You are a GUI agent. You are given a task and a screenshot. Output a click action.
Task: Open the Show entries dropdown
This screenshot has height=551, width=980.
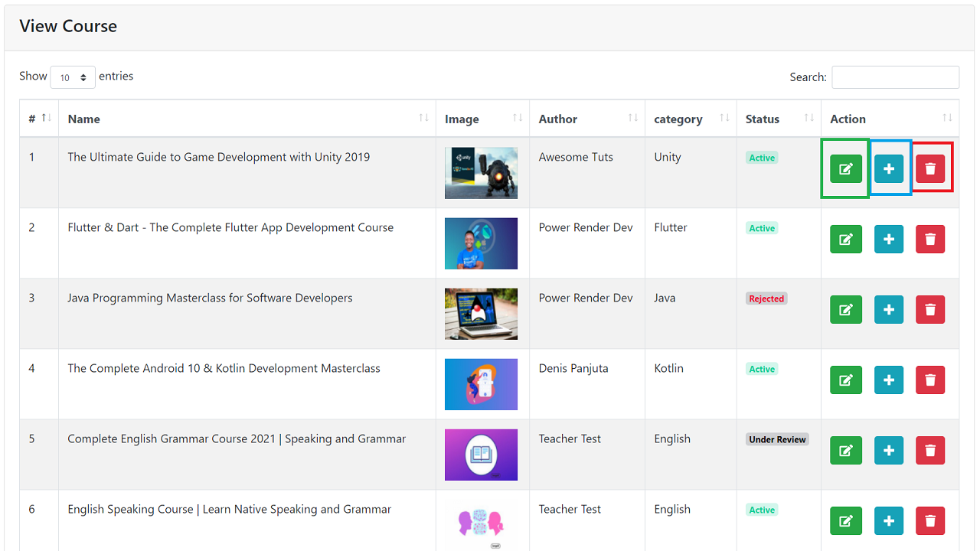73,77
